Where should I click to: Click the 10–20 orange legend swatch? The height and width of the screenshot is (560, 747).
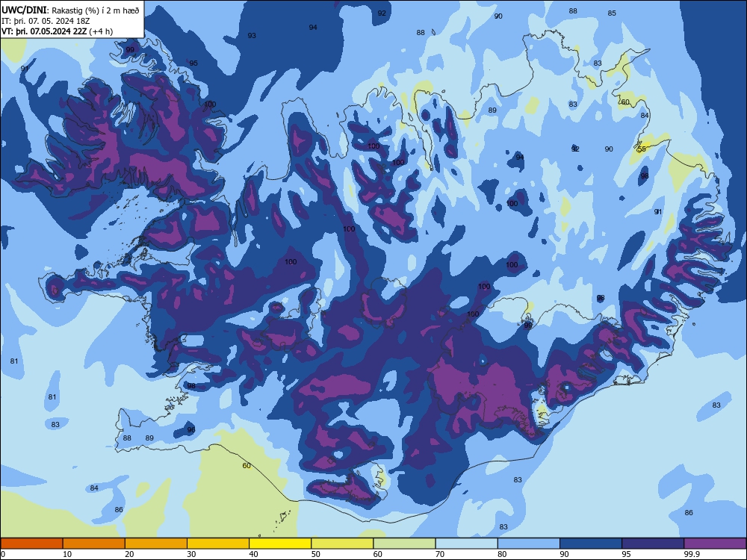coord(94,544)
